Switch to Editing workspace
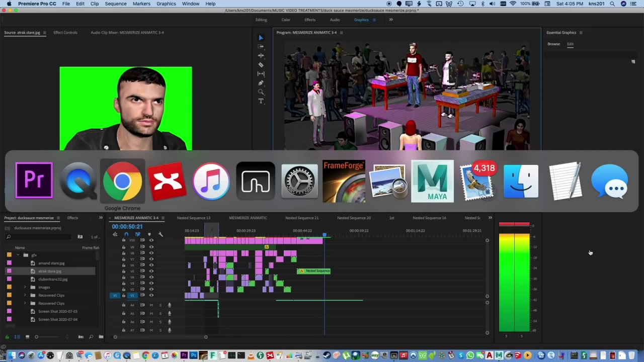Image resolution: width=644 pixels, height=362 pixels. pos(261,20)
